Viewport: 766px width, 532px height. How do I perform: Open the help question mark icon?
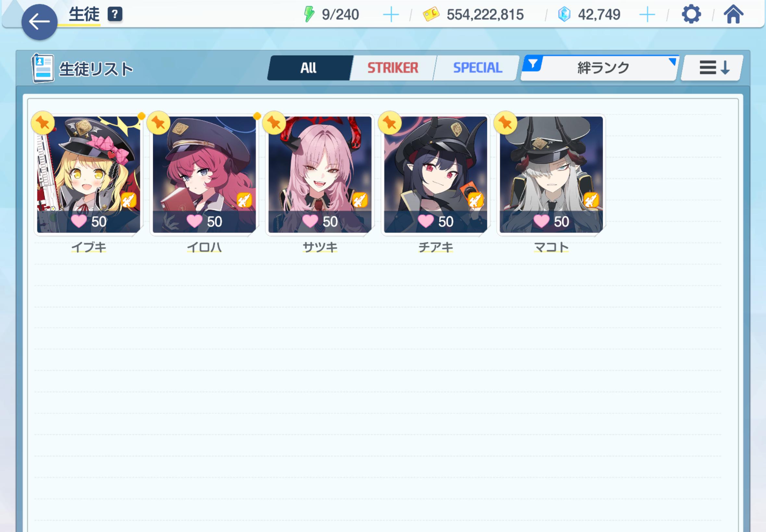point(115,14)
